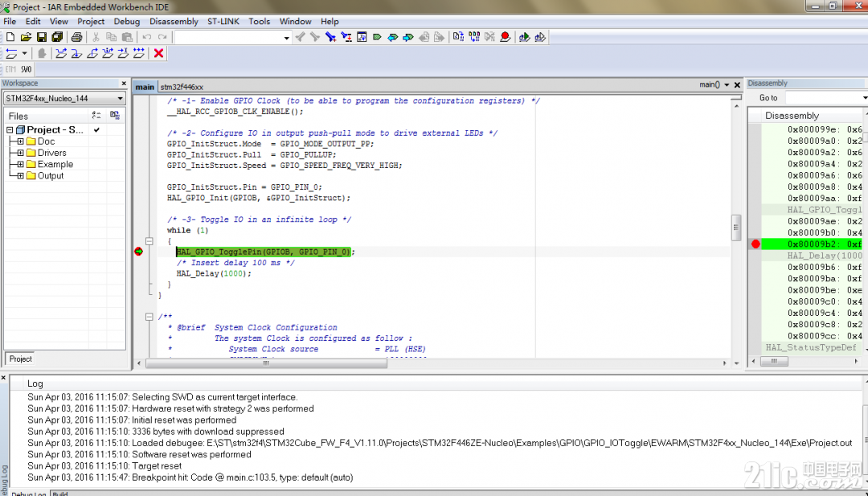Click the Paste toolbar icon
Image resolution: width=868 pixels, height=496 pixels.
pos(127,37)
